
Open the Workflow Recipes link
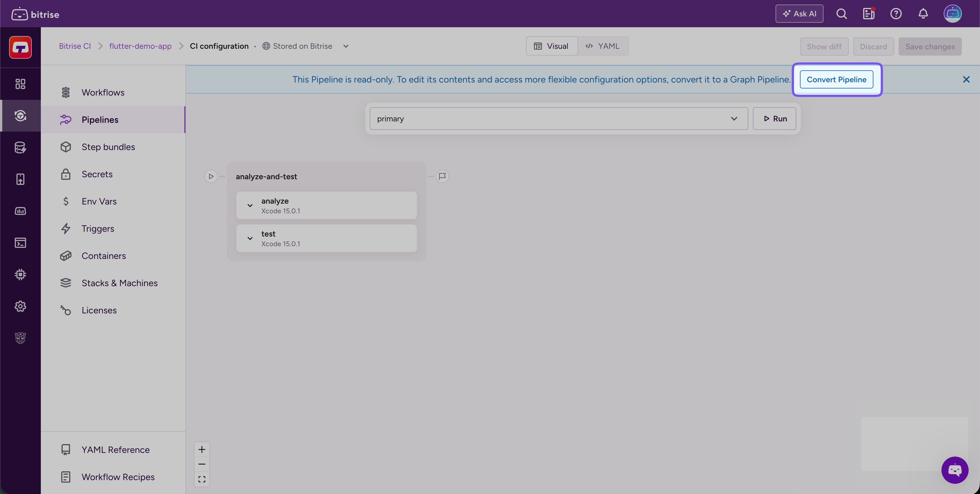(x=113, y=477)
